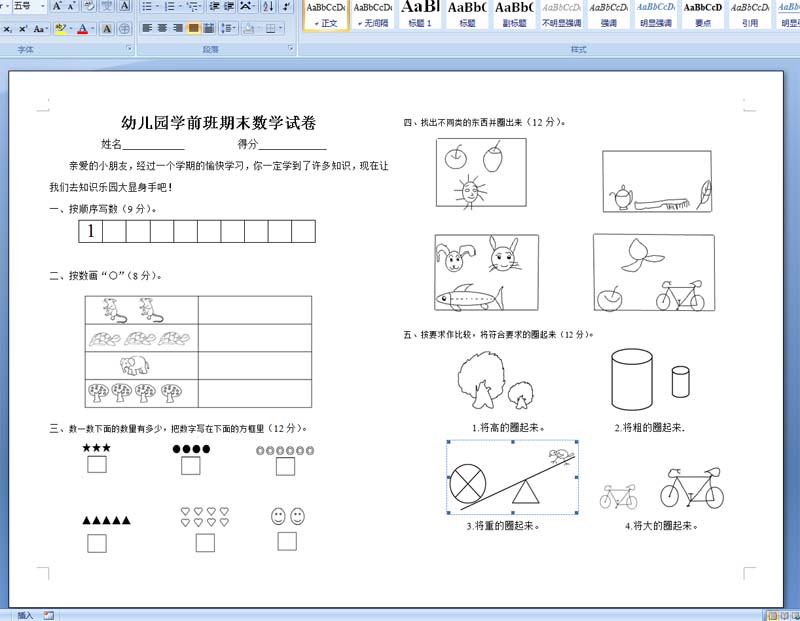Click the macro record icon in status bar
This screenshot has width=800, height=621.
(48, 615)
